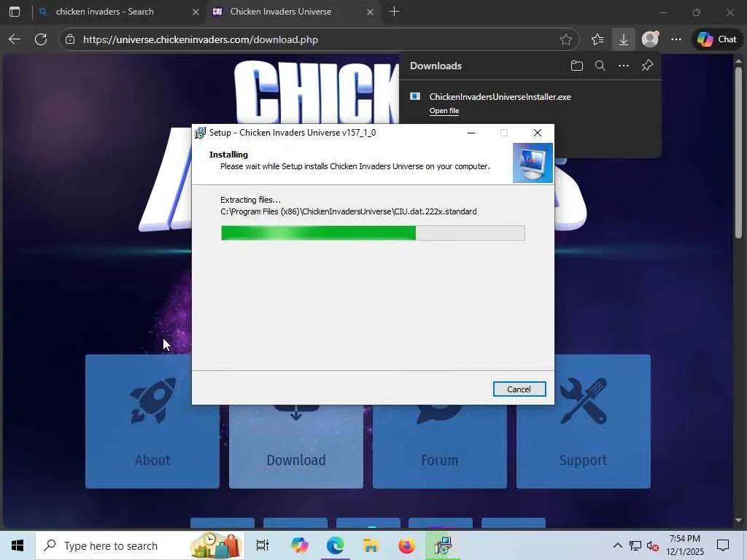Screen dimensions: 747x560
Task: Open network status tray icon
Action: [635, 545]
